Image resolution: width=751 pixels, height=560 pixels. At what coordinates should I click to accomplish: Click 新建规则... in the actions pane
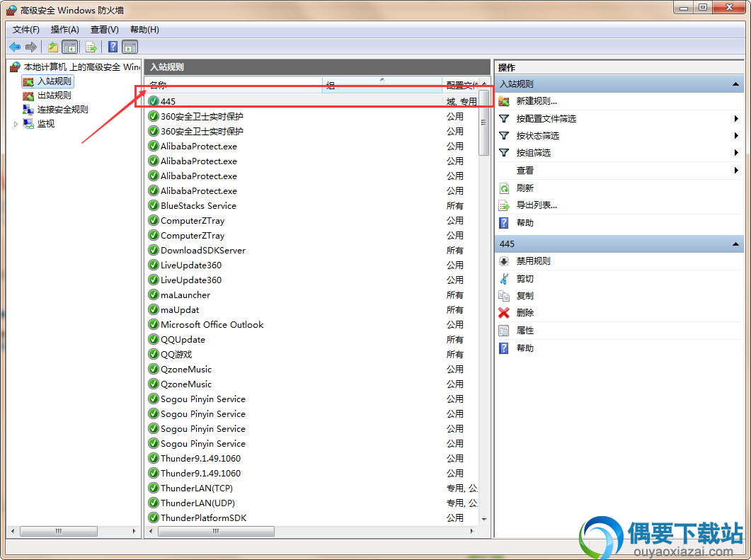click(537, 101)
